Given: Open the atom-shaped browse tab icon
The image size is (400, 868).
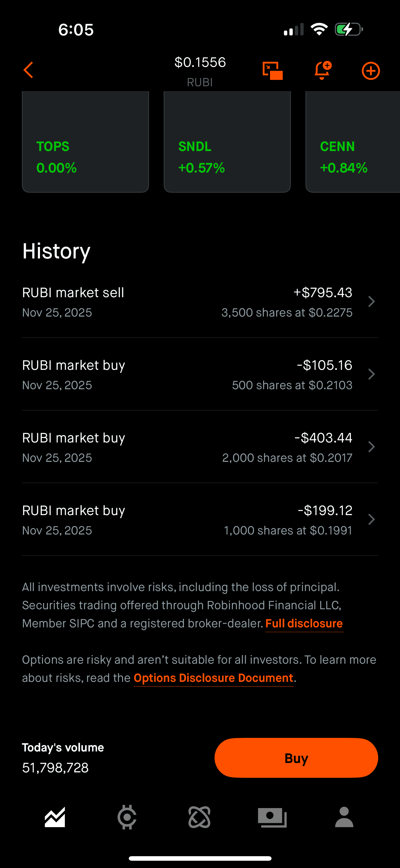Looking at the screenshot, I should [x=199, y=817].
